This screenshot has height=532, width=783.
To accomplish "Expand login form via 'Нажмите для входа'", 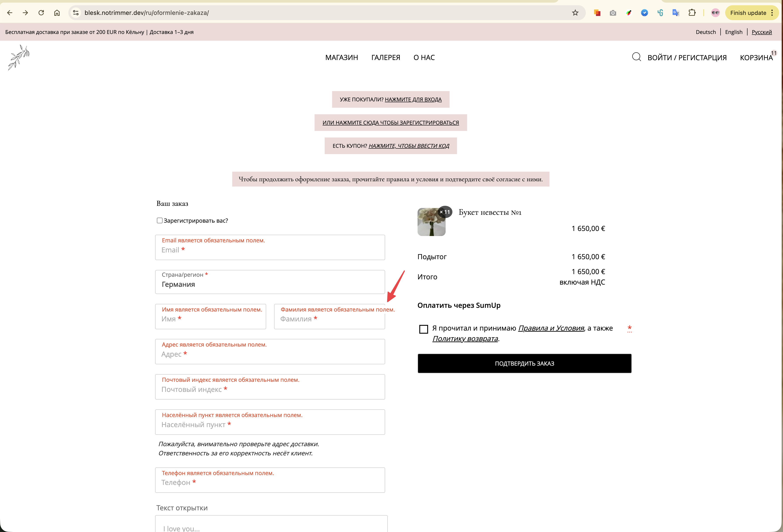I will [x=413, y=99].
